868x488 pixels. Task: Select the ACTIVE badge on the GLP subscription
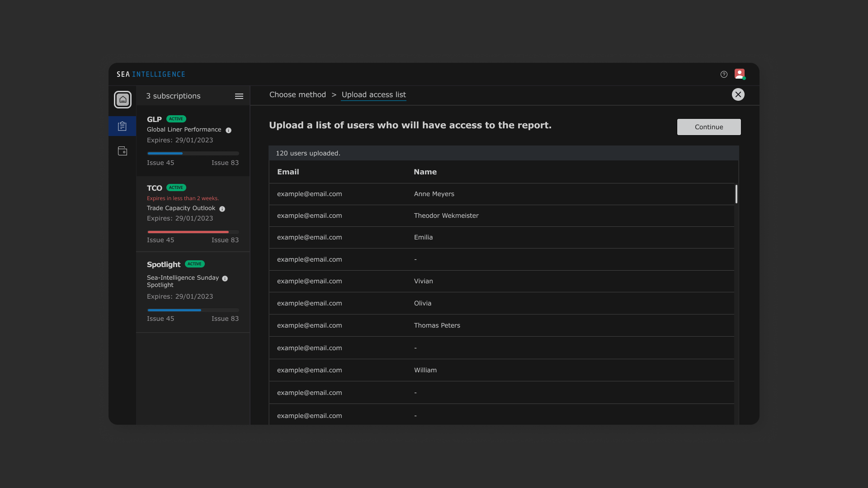(176, 119)
